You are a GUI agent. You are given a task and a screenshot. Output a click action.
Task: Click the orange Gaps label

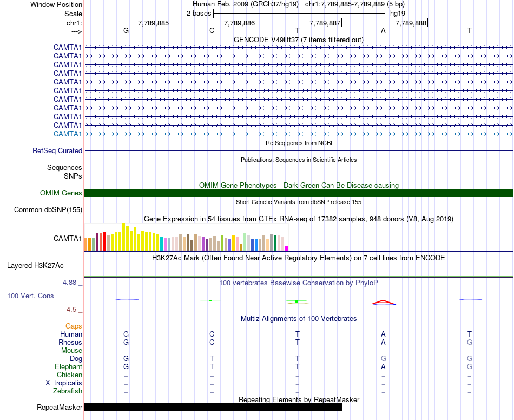[74, 326]
